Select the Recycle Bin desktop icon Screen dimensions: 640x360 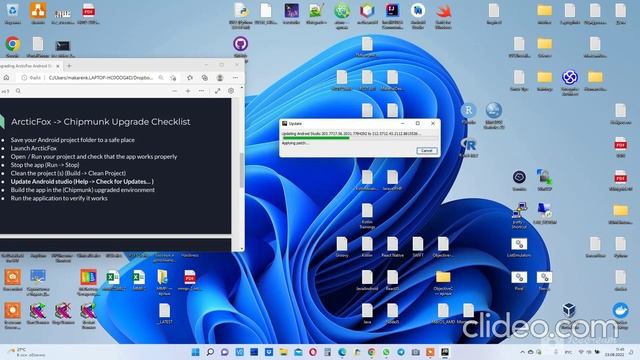coord(13,14)
